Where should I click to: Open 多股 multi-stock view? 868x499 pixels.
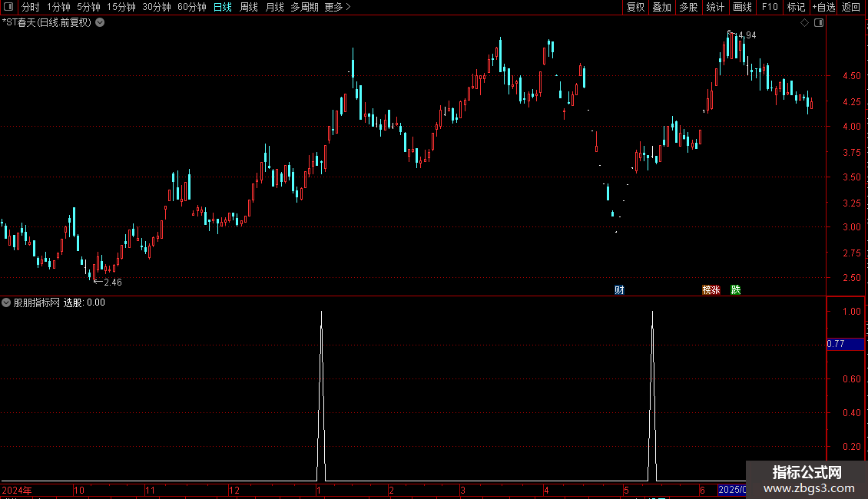[688, 7]
